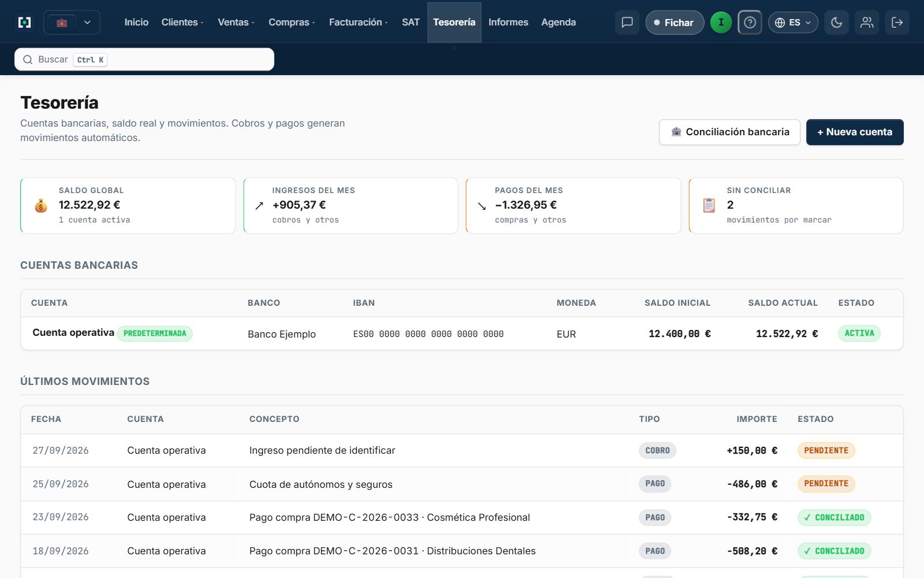This screenshot has height=578, width=924.
Task: Open the help question mark icon
Action: [750, 23]
